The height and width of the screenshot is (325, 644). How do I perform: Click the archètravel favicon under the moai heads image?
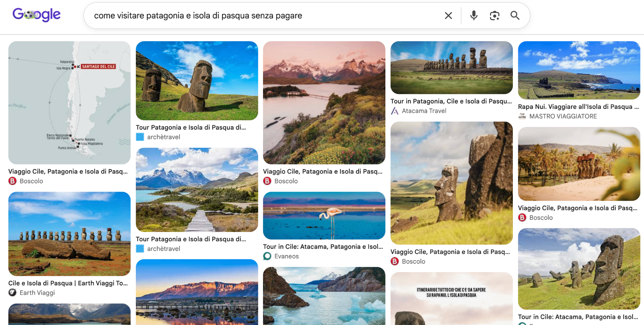tap(140, 137)
